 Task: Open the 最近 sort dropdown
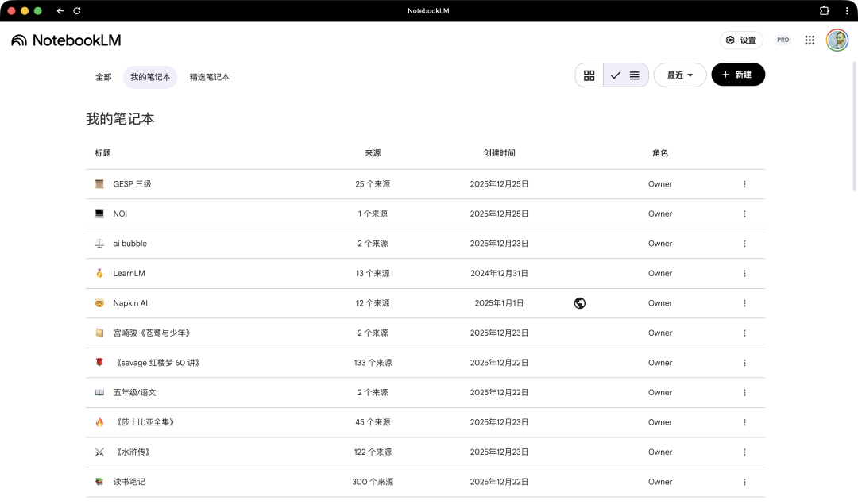tap(679, 75)
